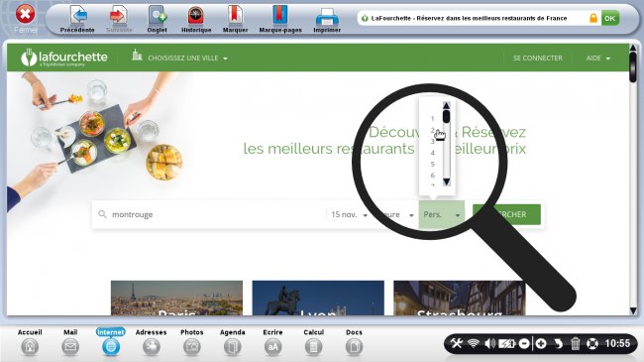The image size is (644, 362).
Task: Click the page scrollbar down arrow
Action: coord(633,310)
